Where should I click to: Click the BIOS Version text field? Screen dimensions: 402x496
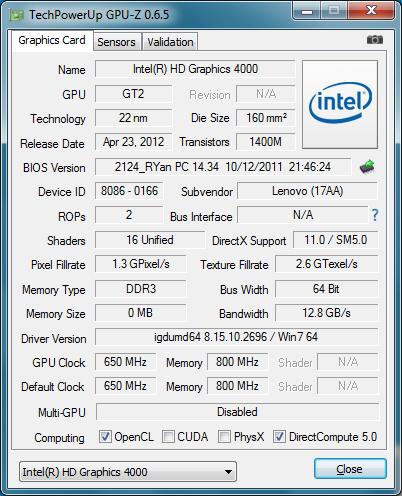pos(223,167)
